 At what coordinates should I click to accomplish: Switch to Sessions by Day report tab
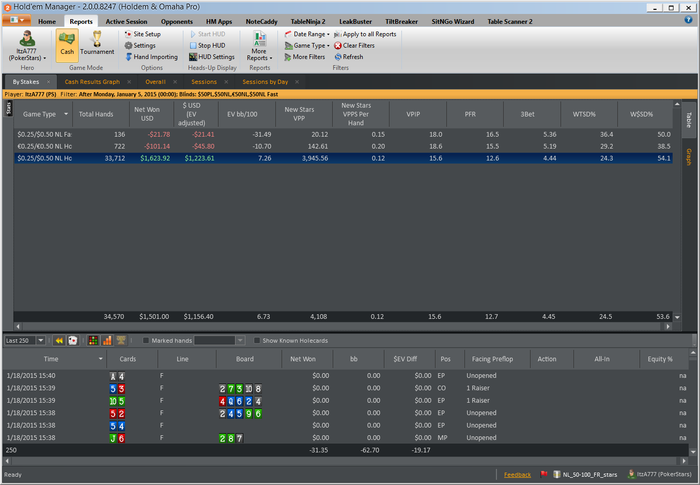coord(265,82)
